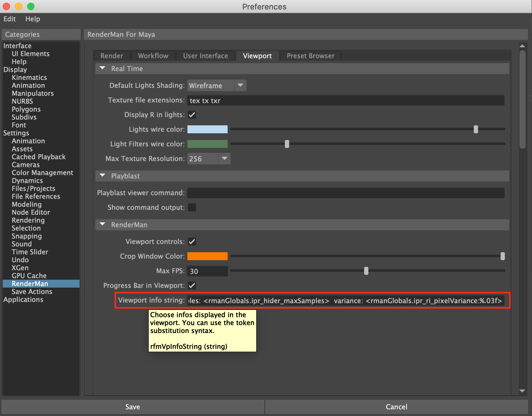Open the Help menu

[33, 19]
